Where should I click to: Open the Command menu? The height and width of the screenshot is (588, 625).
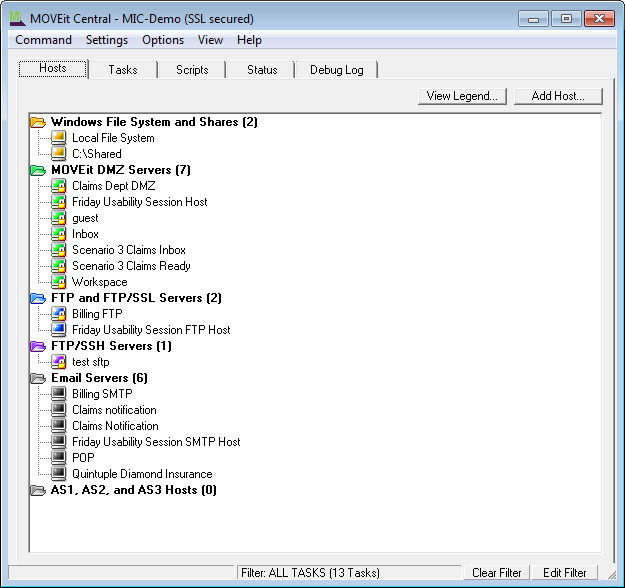43,40
